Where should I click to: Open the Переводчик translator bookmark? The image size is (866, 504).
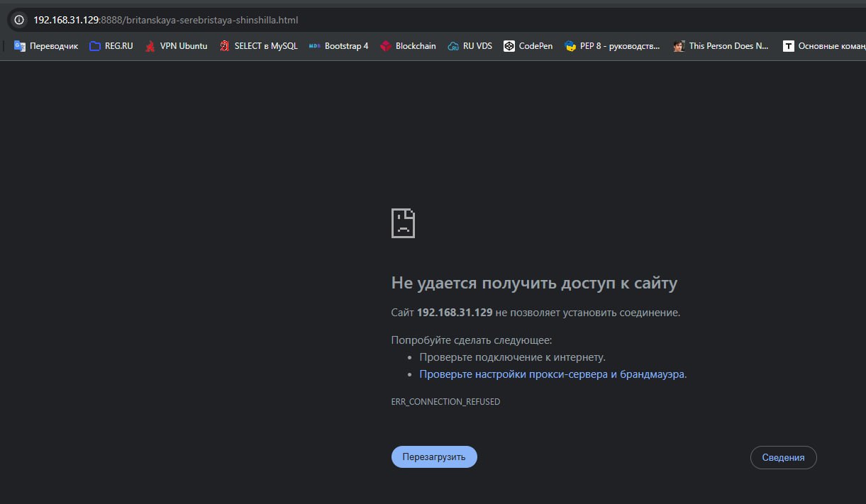point(46,46)
